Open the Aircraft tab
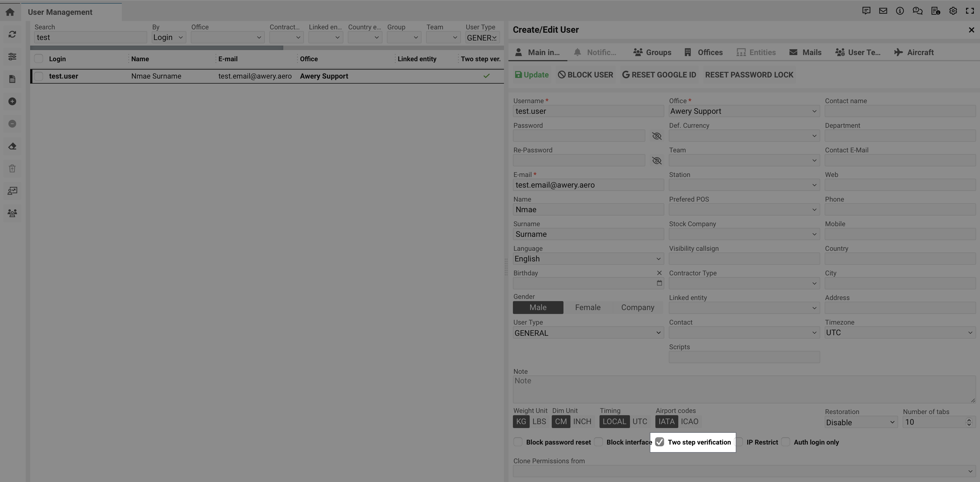The width and height of the screenshot is (980, 482). [914, 53]
